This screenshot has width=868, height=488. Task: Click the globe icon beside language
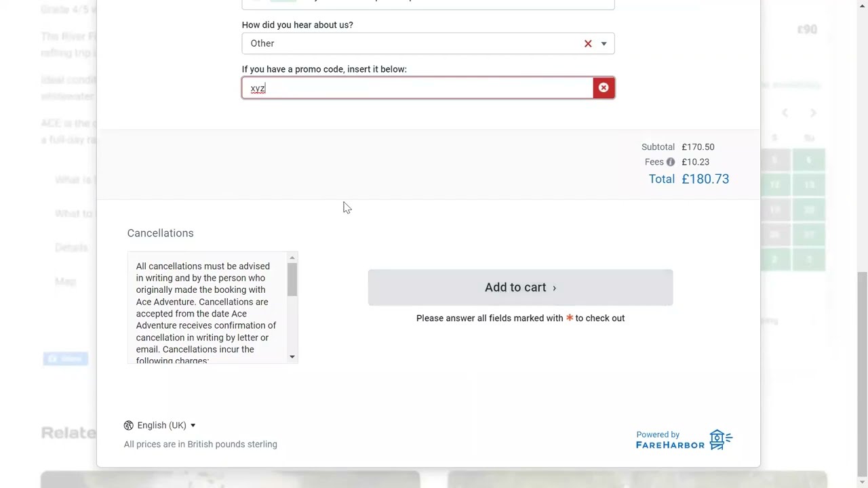(128, 426)
